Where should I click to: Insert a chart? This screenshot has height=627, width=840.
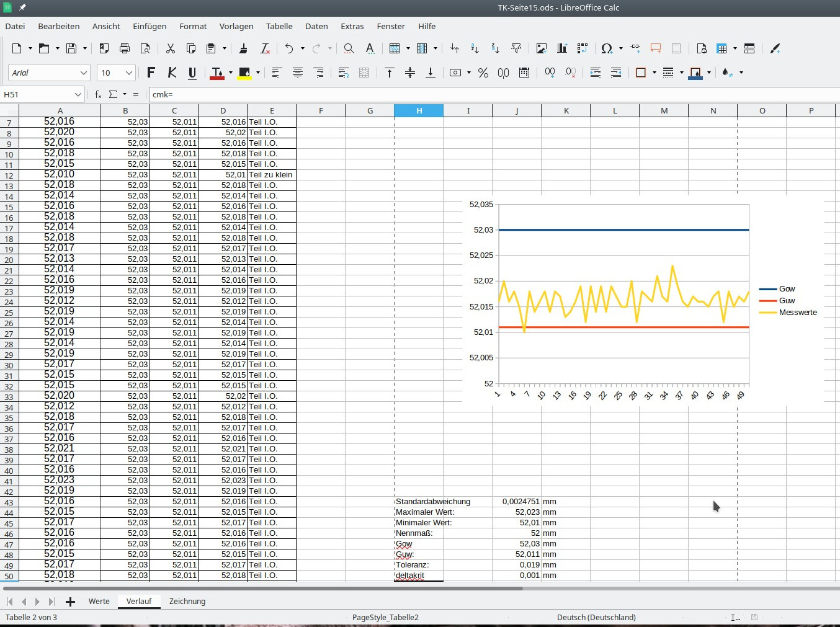pyautogui.click(x=562, y=48)
